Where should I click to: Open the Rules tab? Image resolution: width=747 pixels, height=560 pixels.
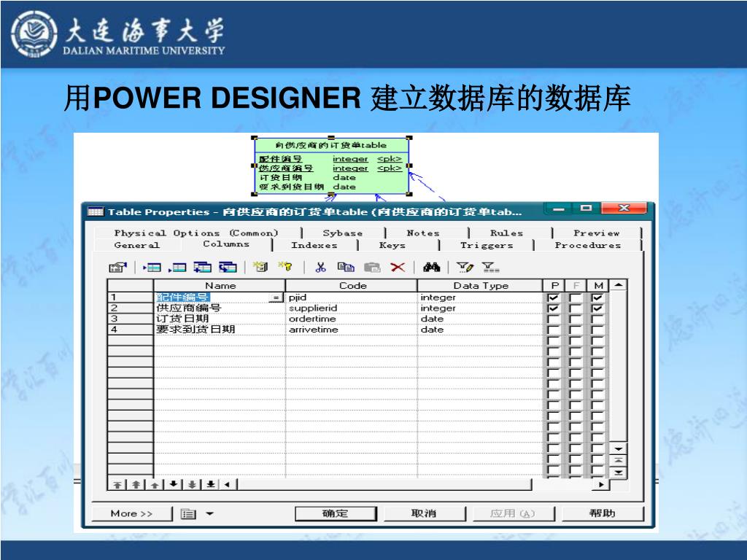tap(506, 233)
